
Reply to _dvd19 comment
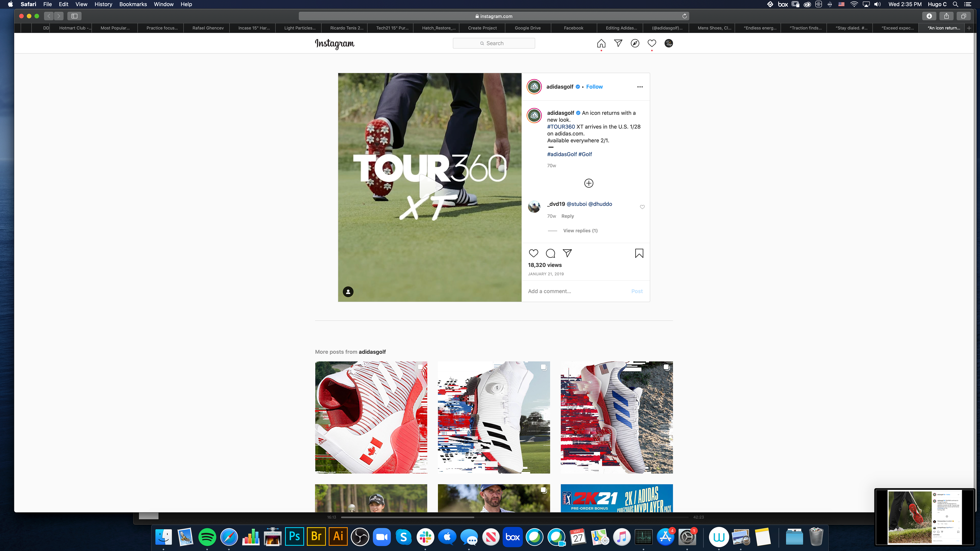click(568, 216)
